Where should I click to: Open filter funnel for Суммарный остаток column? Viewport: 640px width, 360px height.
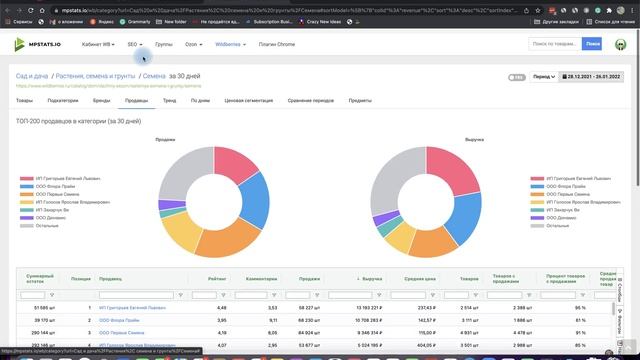point(52,295)
